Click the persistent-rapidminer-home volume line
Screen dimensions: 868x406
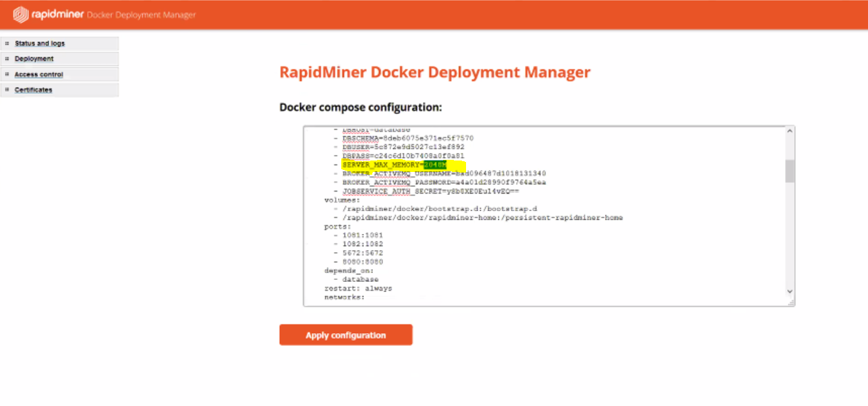coord(478,218)
